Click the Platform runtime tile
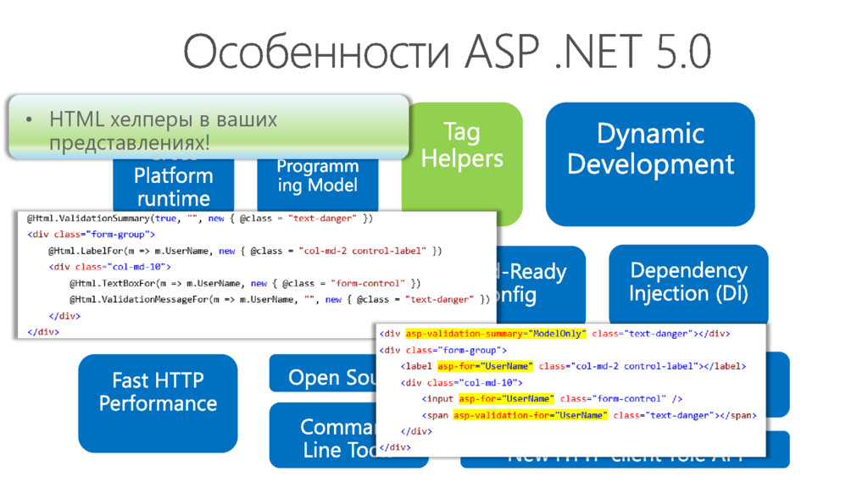This screenshot has width=868, height=488. point(173,186)
